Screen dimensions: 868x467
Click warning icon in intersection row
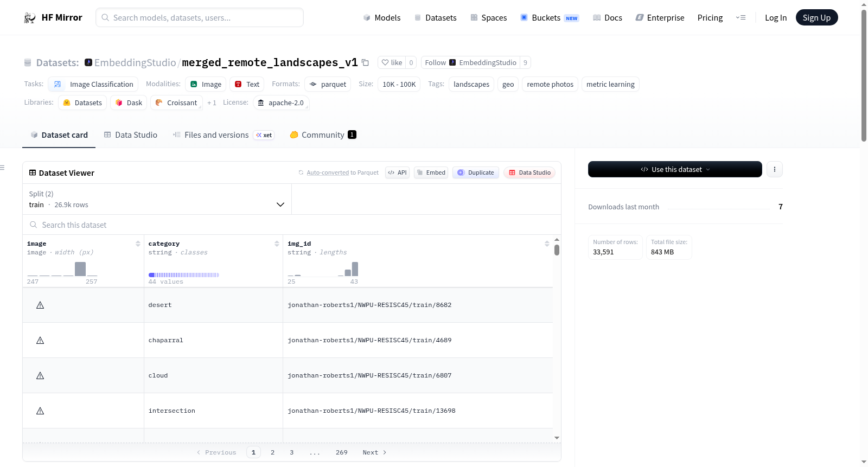(40, 411)
